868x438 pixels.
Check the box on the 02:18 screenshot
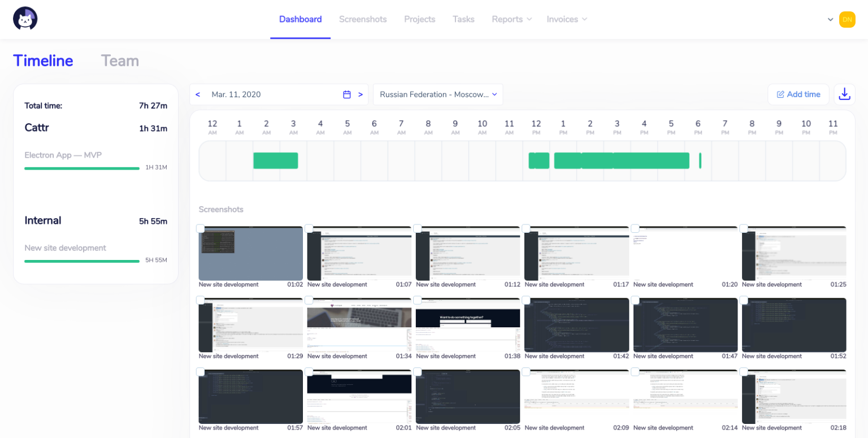click(744, 372)
